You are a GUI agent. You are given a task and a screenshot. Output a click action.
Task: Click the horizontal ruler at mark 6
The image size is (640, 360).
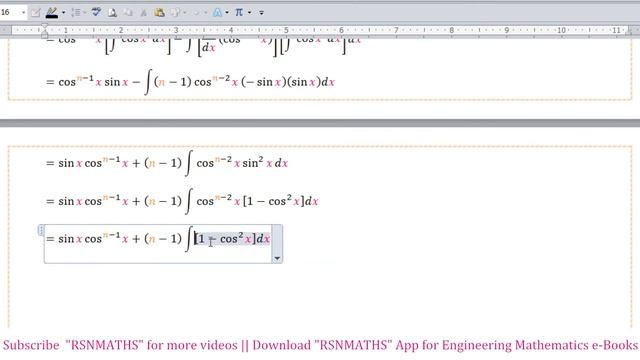click(x=341, y=30)
